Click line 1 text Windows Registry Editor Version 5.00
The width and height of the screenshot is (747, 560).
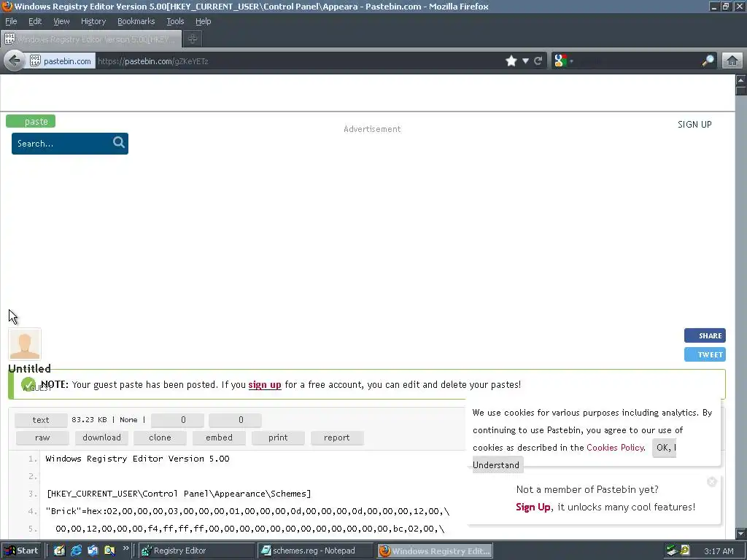coord(138,459)
